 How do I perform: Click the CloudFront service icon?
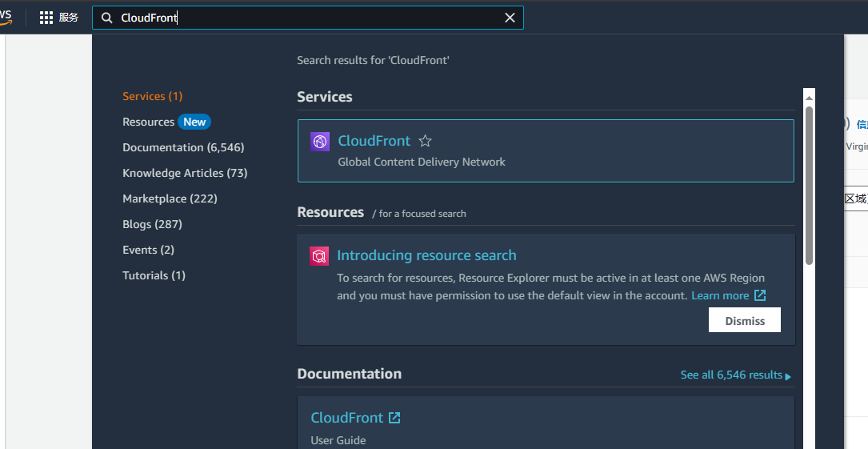[x=320, y=142]
